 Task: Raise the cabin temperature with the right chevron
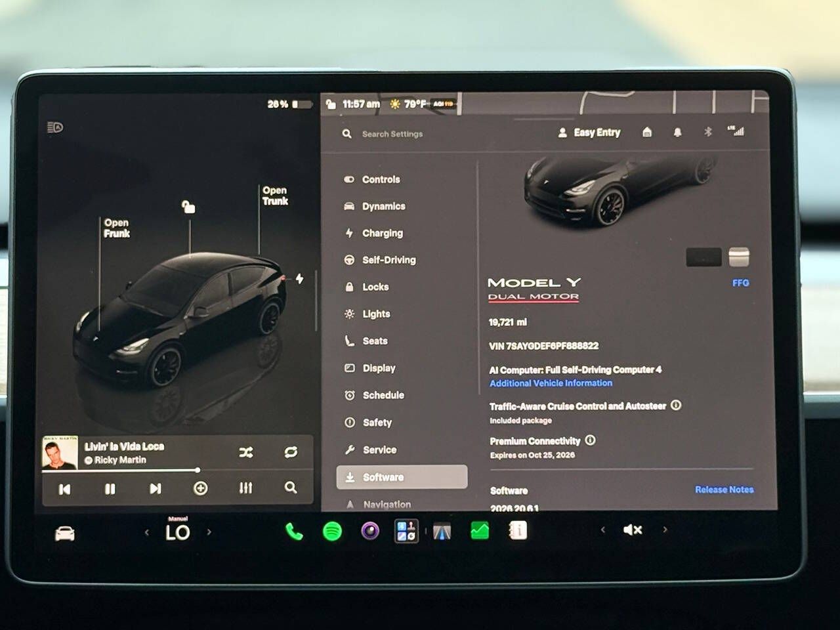pos(209,532)
